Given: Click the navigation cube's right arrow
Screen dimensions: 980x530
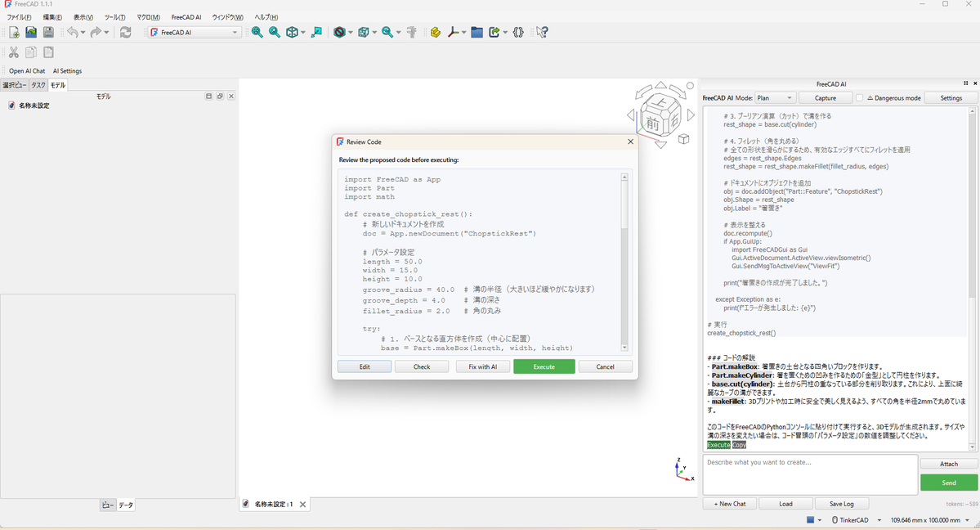Looking at the screenshot, I should coord(691,115).
